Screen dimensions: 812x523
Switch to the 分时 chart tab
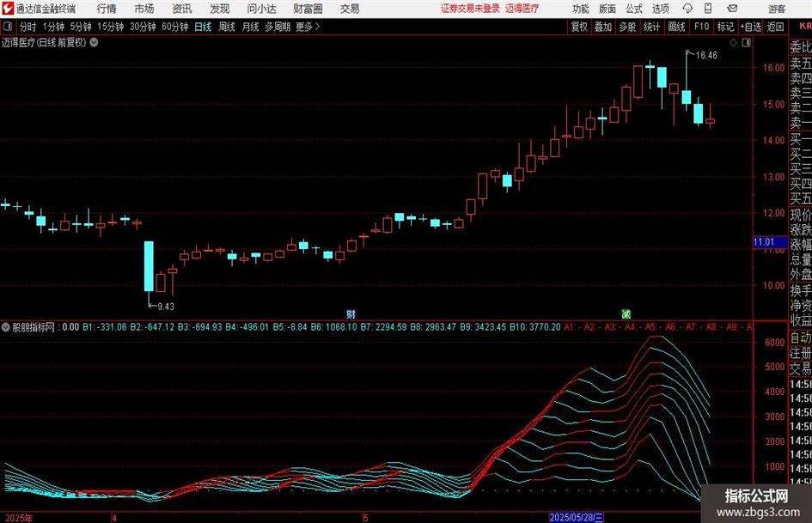coord(28,27)
